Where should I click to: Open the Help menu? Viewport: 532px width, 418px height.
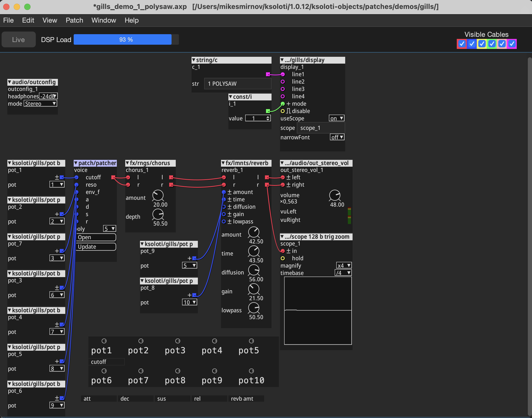[132, 20]
